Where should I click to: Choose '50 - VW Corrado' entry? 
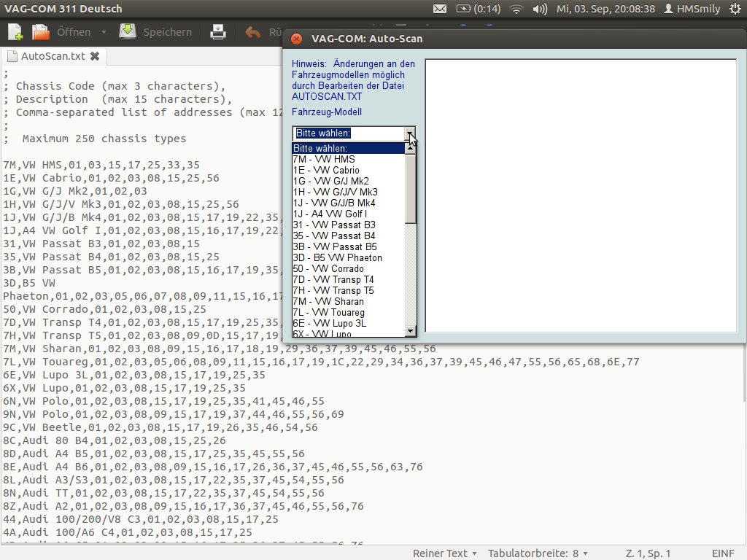coord(348,268)
